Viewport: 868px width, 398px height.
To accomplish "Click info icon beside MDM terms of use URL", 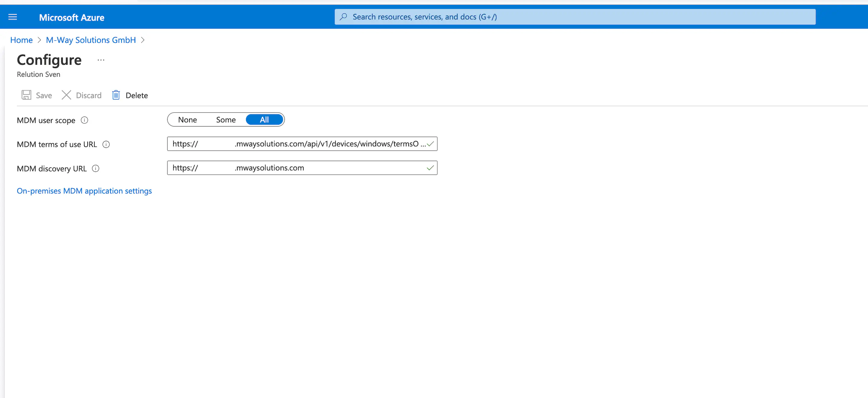I will 106,145.
